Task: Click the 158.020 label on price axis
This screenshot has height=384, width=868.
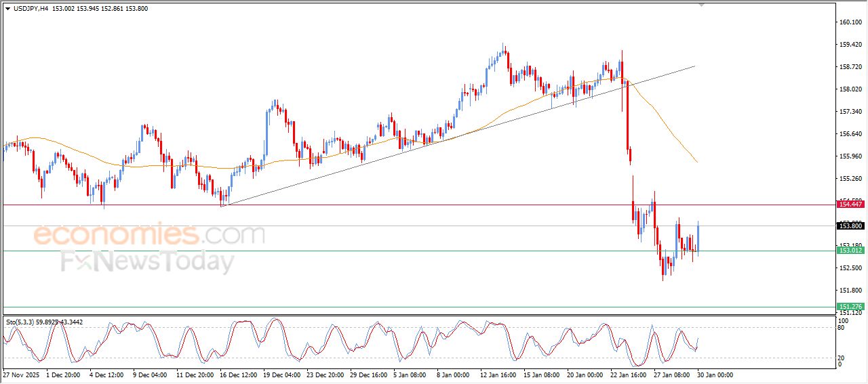Action: [850, 89]
